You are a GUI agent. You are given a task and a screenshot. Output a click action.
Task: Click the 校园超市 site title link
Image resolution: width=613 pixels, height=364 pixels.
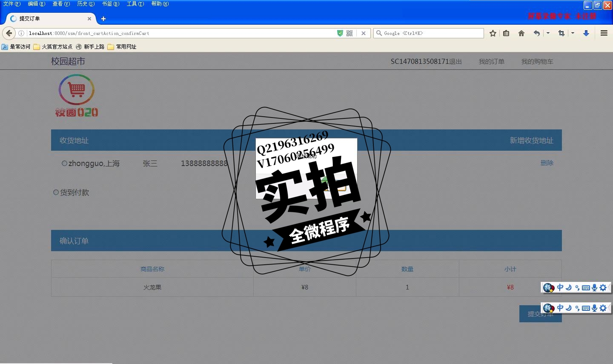click(x=68, y=61)
